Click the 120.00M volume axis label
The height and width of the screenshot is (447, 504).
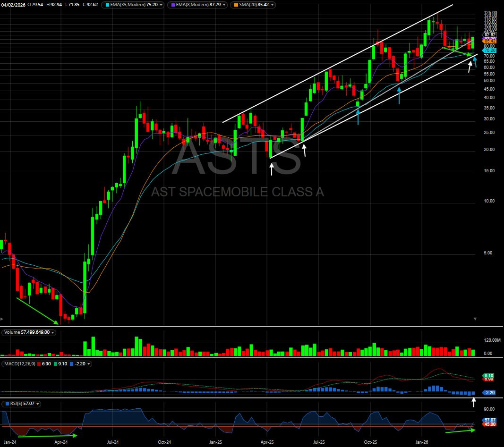492,340
